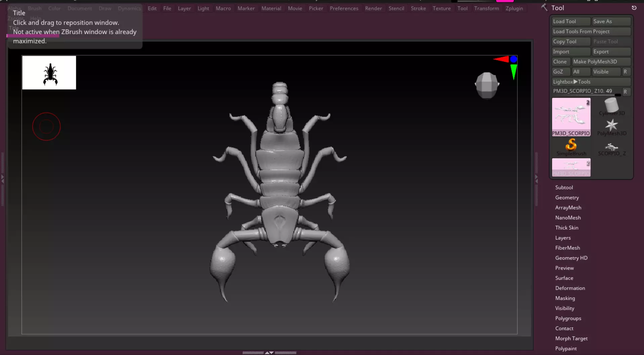Expand the Morph Target subpalette
The image size is (644, 355).
pyautogui.click(x=571, y=338)
